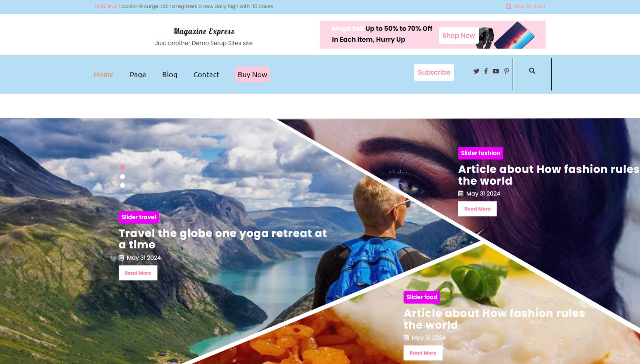Click second slider navigation dot indicator
Screen dimensions: 640x364
pos(123,176)
